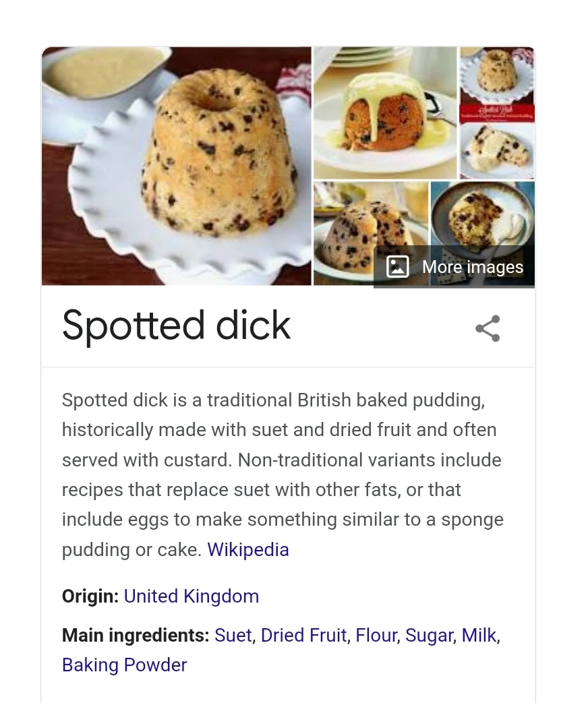Open the Milk ingredient link
This screenshot has height=703, width=588.
coord(479,635)
